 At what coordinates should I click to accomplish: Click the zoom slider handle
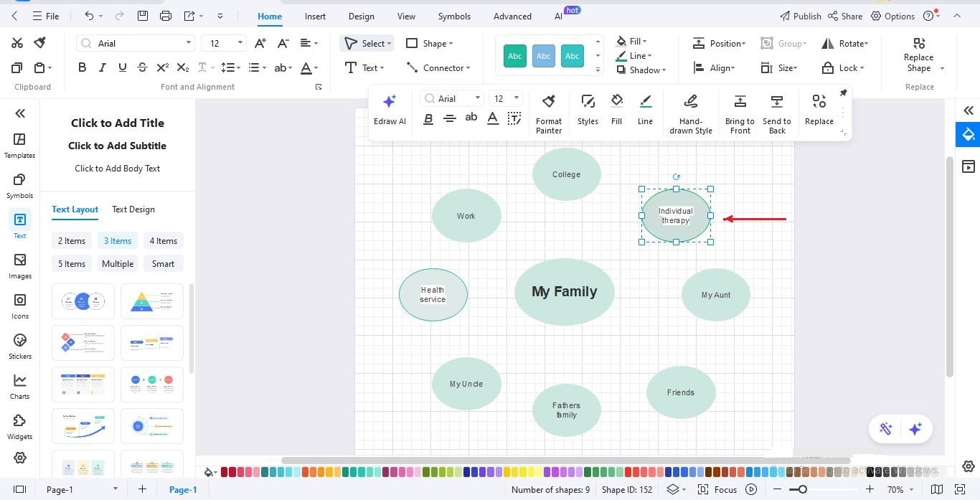[802, 489]
